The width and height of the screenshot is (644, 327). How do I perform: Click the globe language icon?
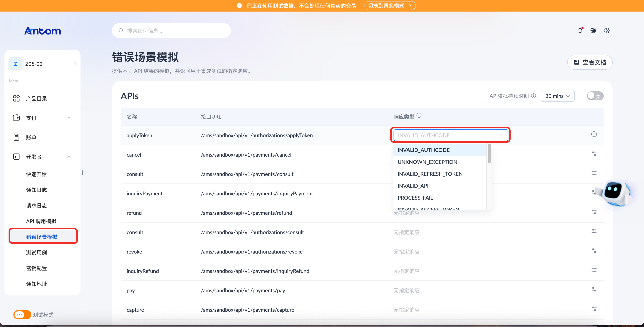(x=593, y=30)
